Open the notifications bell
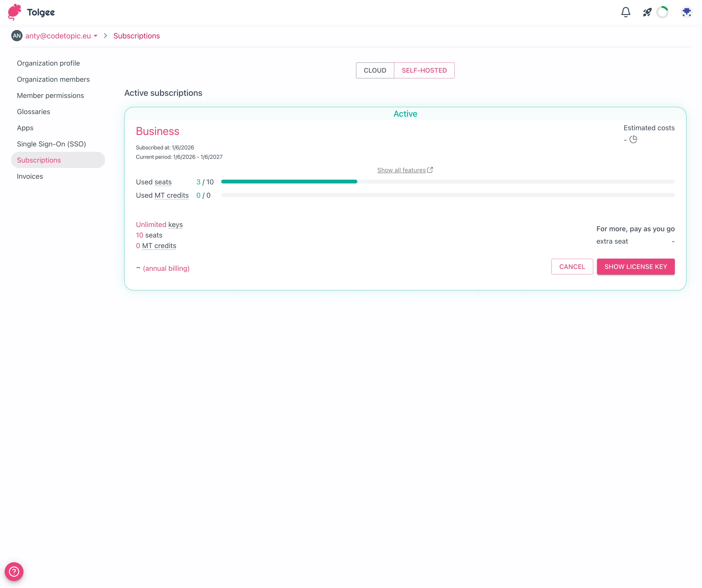Viewport: 702px width, 588px height. coord(625,12)
